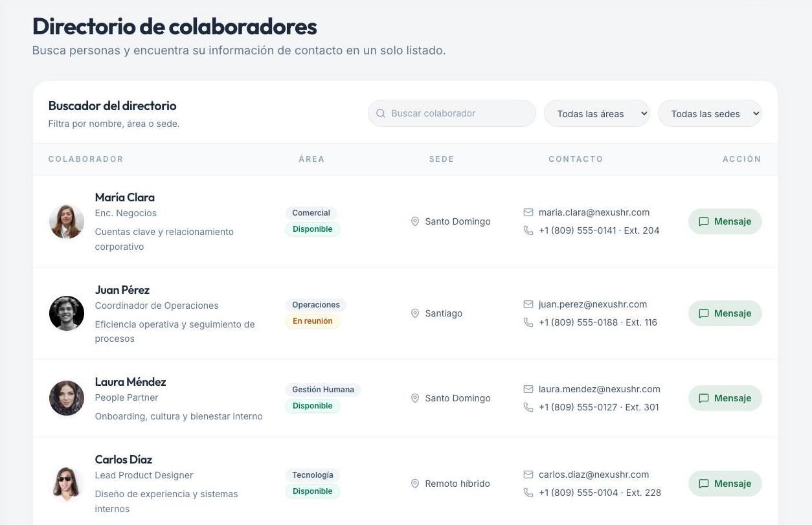Click the envelope icon beside juan.perez@nexushr.com
The height and width of the screenshot is (525, 812).
coord(528,304)
